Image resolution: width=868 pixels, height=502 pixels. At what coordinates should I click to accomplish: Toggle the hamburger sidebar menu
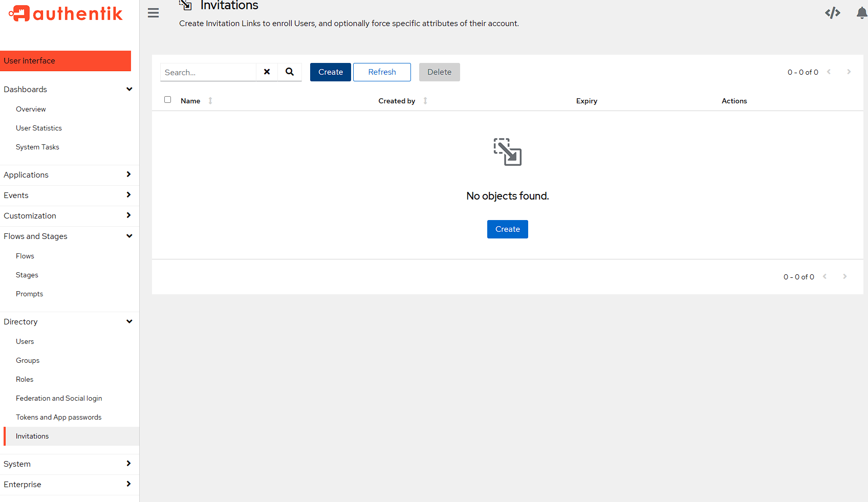[153, 13]
